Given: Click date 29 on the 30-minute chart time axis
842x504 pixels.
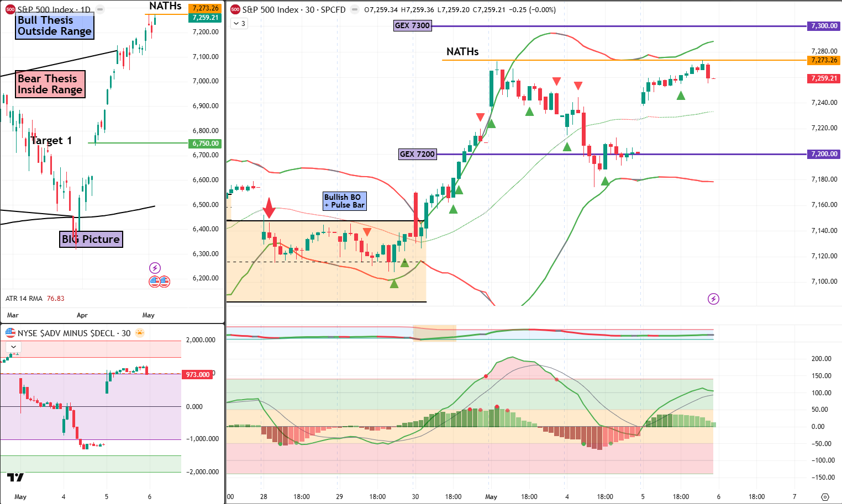Looking at the screenshot, I should (339, 497).
